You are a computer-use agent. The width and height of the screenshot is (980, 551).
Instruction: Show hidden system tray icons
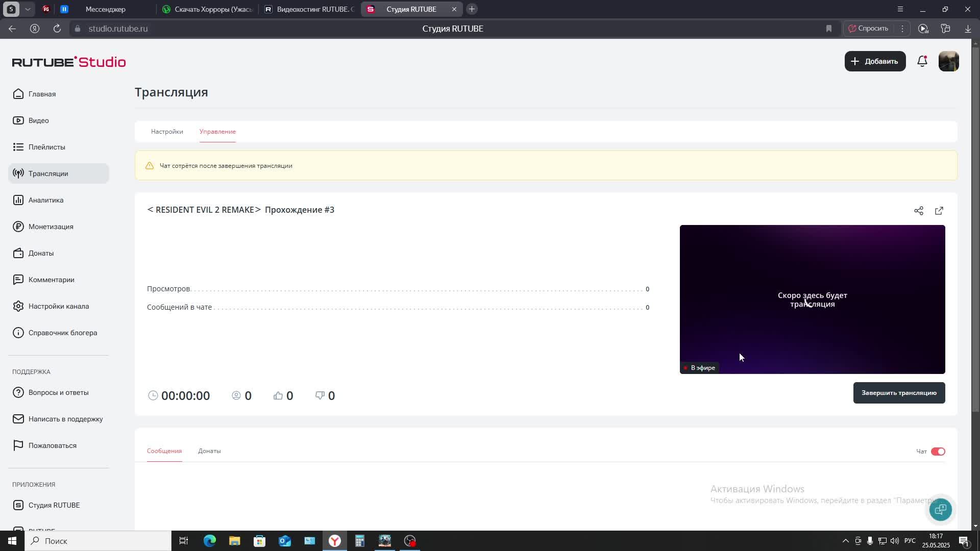[x=845, y=541]
